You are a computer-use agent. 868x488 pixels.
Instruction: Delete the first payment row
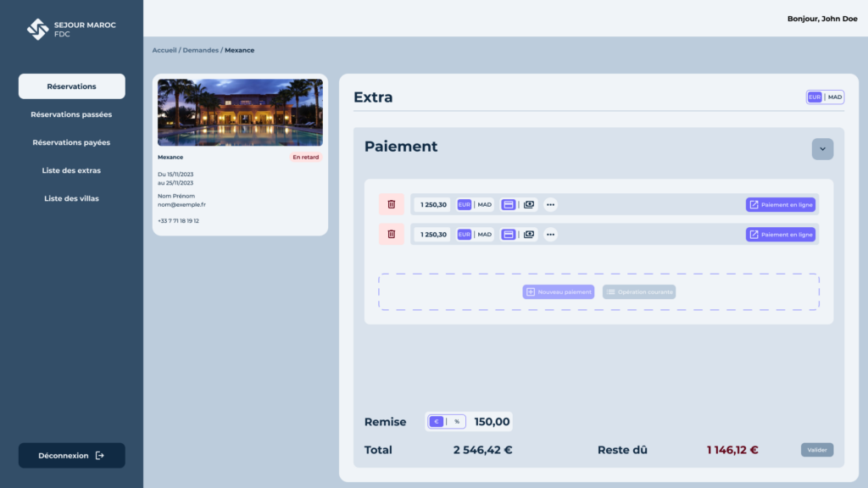(x=391, y=204)
